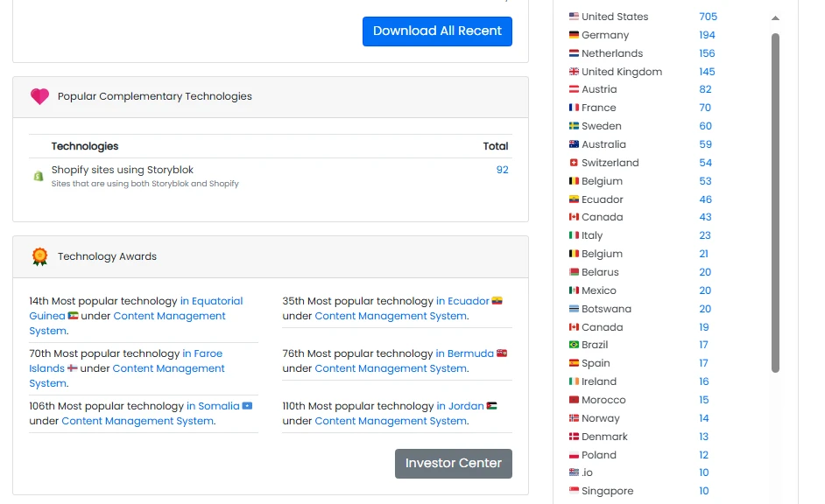The width and height of the screenshot is (825, 504).
Task: Open the Shopify total count 92 link
Action: (502, 170)
